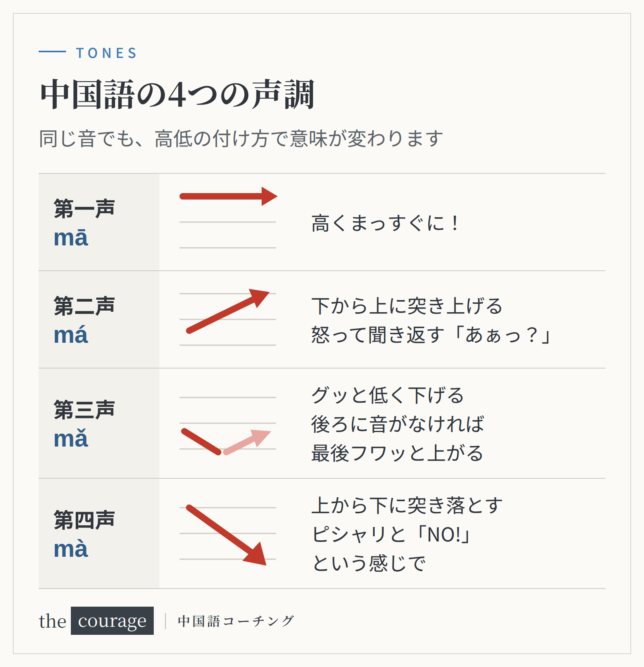Image resolution: width=644 pixels, height=667 pixels.
Task: Select the 第二声 label
Action: coord(85,306)
